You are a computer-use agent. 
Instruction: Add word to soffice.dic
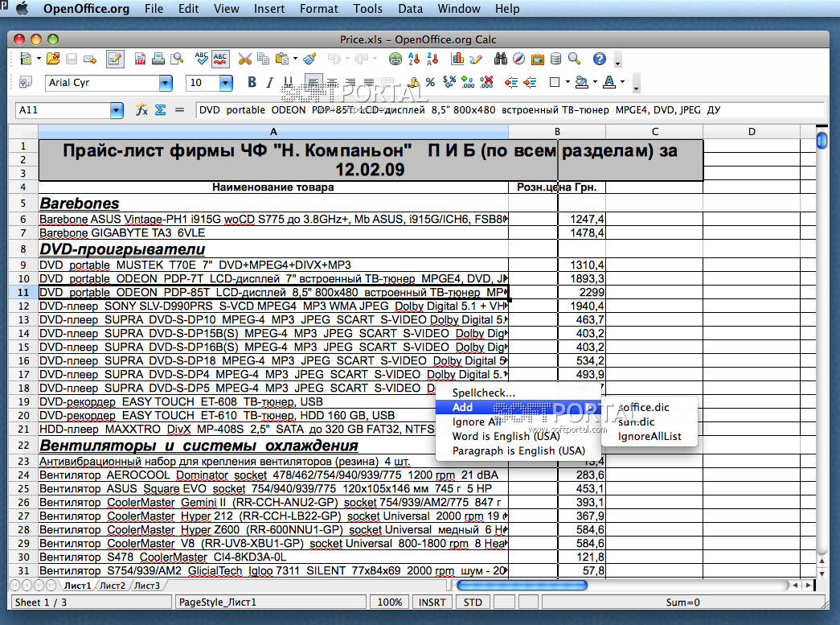[x=649, y=407]
